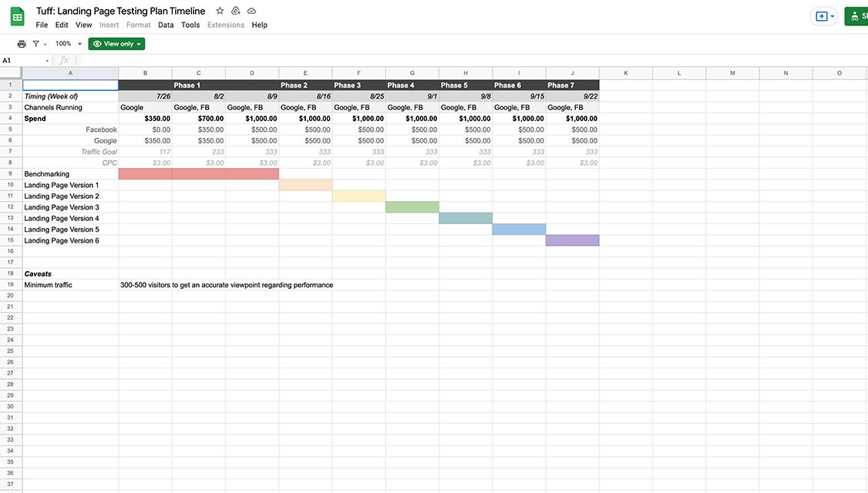Open the File menu

click(x=42, y=25)
